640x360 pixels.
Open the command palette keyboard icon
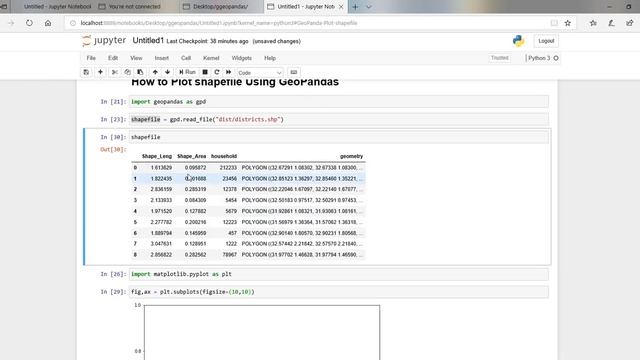coord(293,72)
